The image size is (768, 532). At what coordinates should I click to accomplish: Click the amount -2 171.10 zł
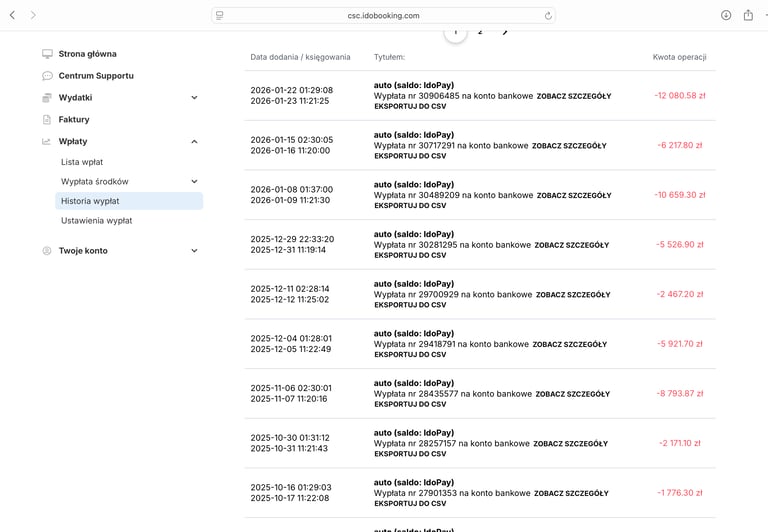tap(680, 443)
